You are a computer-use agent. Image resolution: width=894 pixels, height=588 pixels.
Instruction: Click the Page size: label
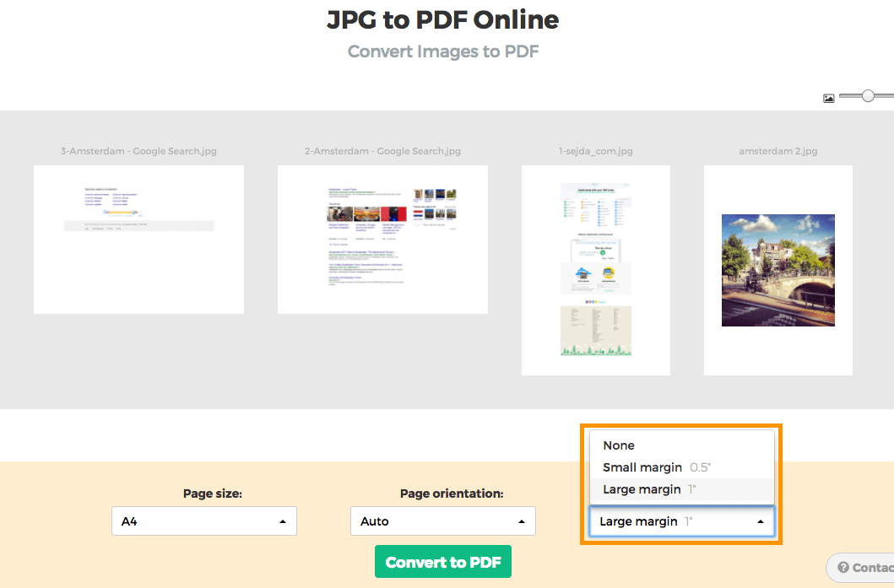[213, 494]
